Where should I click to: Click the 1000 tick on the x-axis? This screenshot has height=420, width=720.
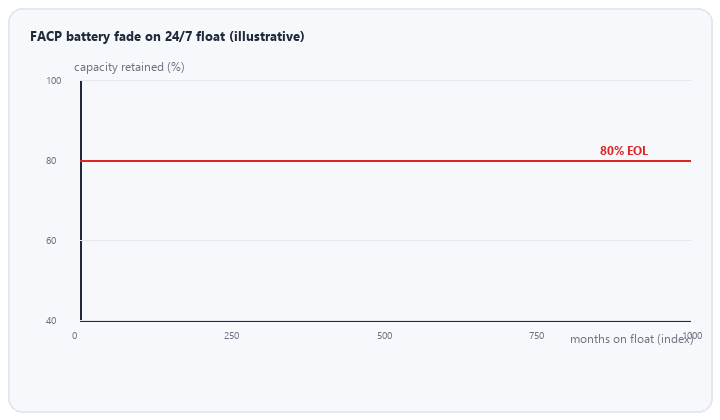692,336
